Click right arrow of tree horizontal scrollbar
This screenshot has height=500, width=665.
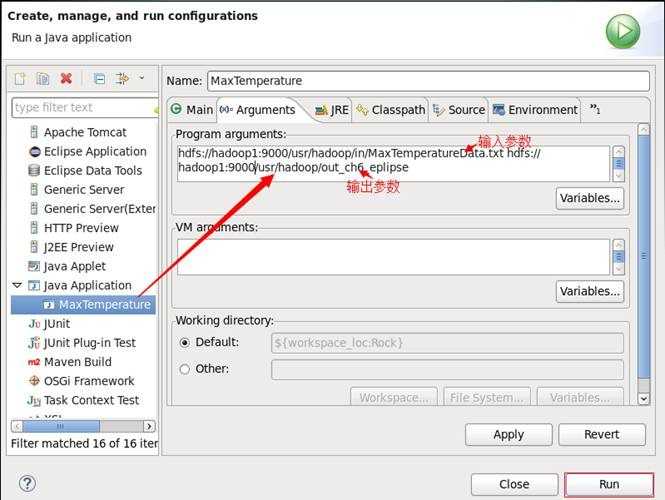click(149, 425)
